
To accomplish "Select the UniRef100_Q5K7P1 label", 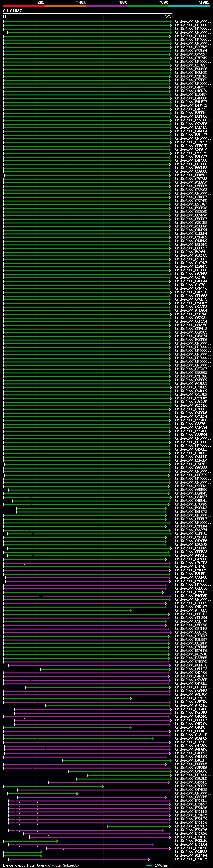I will 191,76.
